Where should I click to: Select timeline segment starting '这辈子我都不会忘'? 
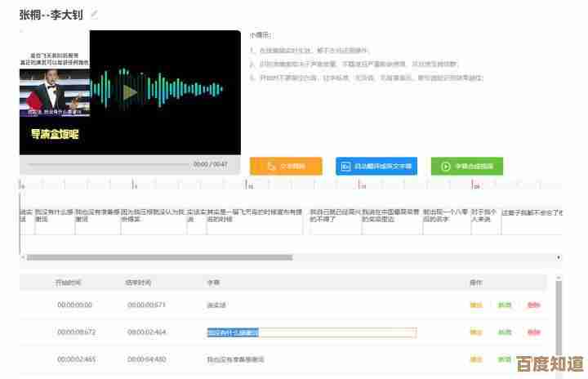[532, 221]
